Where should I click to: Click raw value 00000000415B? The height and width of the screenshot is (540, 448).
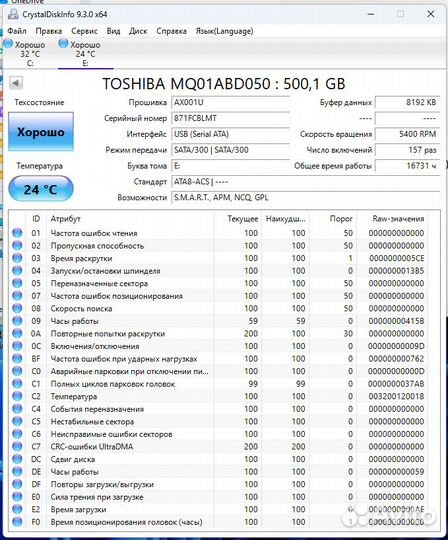(396, 321)
